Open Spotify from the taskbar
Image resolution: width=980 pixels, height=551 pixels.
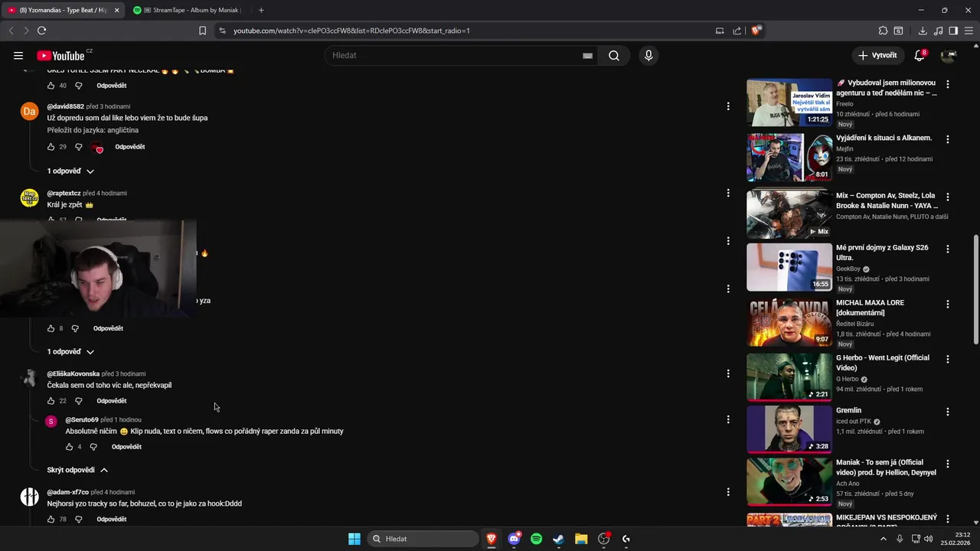[x=536, y=539]
